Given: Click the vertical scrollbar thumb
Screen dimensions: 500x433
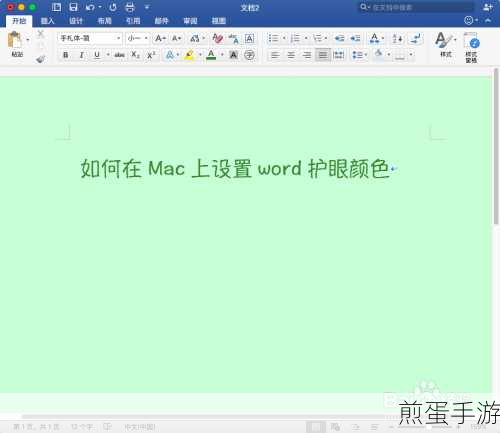Looking at the screenshot, I should point(496,146).
